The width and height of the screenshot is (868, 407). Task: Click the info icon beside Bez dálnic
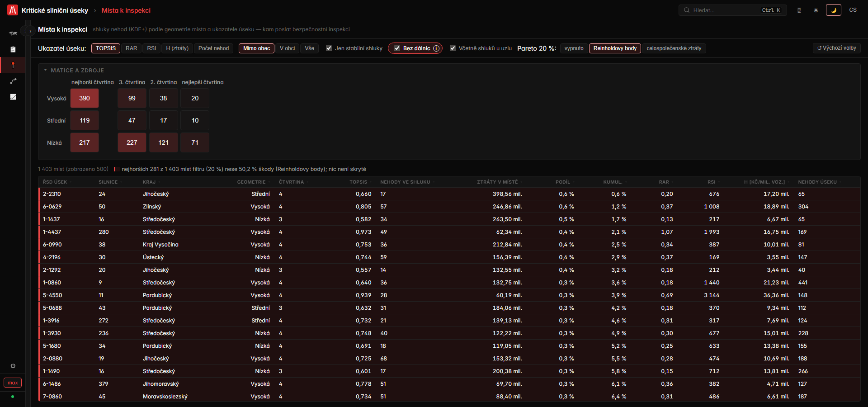point(436,48)
